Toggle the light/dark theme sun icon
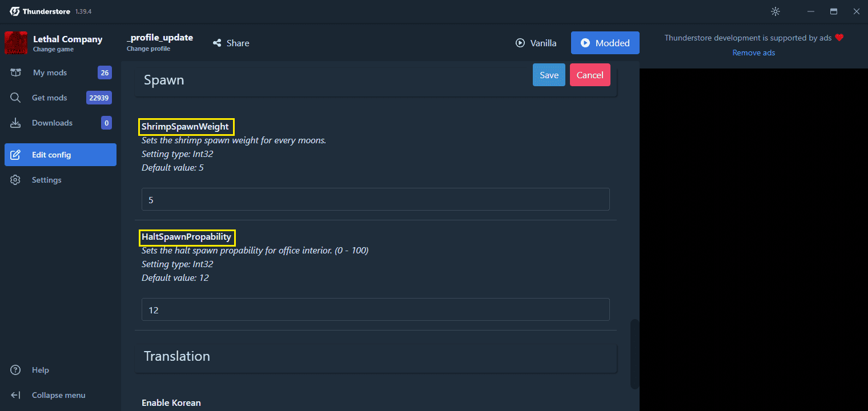The height and width of the screenshot is (411, 868). click(775, 11)
